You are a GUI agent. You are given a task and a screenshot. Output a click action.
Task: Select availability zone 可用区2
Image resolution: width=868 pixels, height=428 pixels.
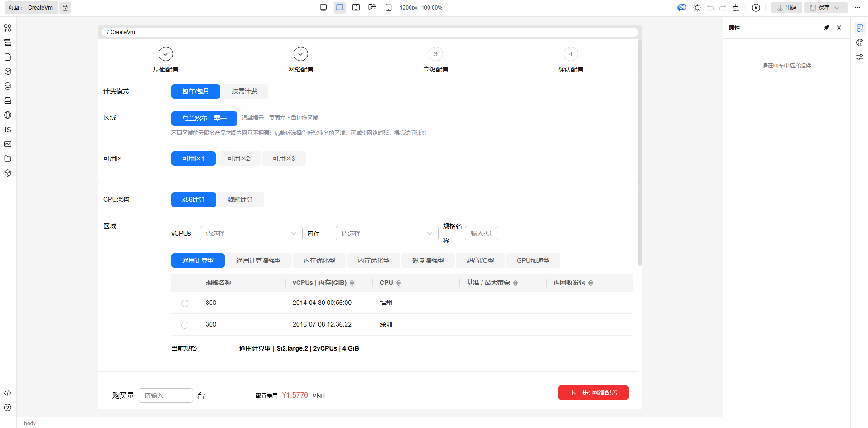pos(239,158)
